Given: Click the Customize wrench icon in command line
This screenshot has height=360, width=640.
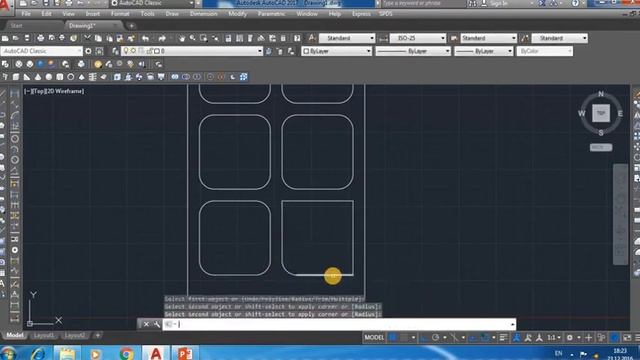Looking at the screenshot, I should tap(156, 324).
